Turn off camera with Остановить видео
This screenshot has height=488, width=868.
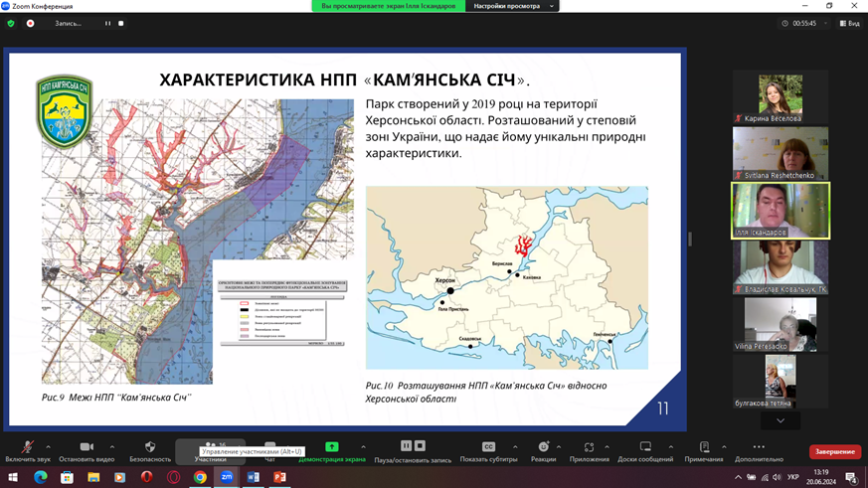(87, 447)
